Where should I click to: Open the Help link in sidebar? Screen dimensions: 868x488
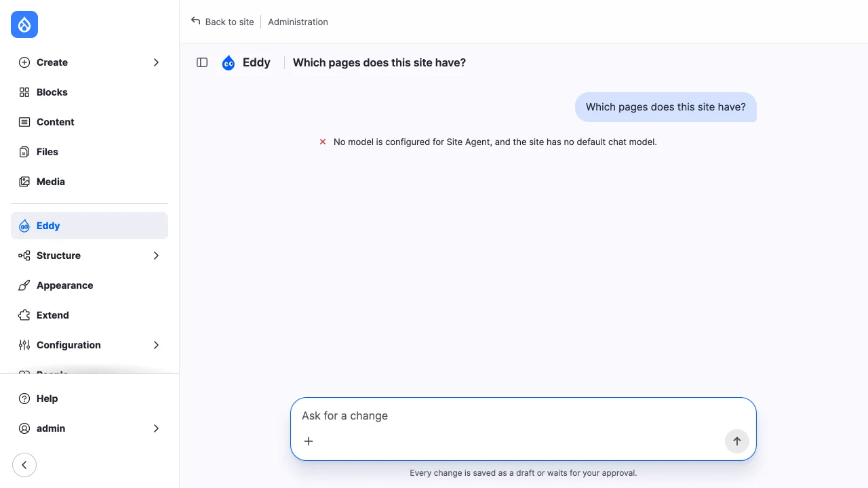point(90,399)
